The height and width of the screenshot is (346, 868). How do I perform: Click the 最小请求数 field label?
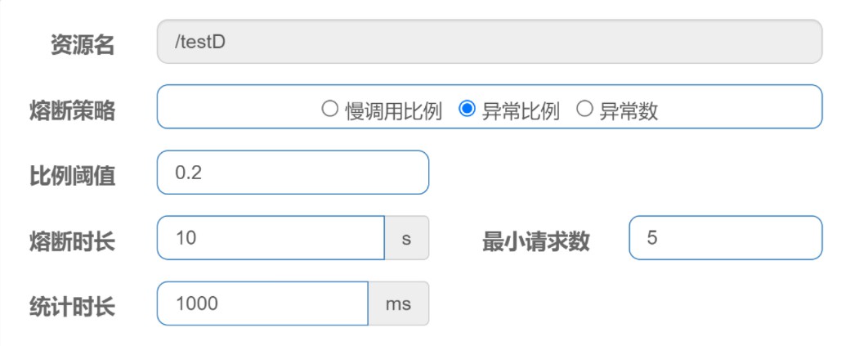[536, 241]
